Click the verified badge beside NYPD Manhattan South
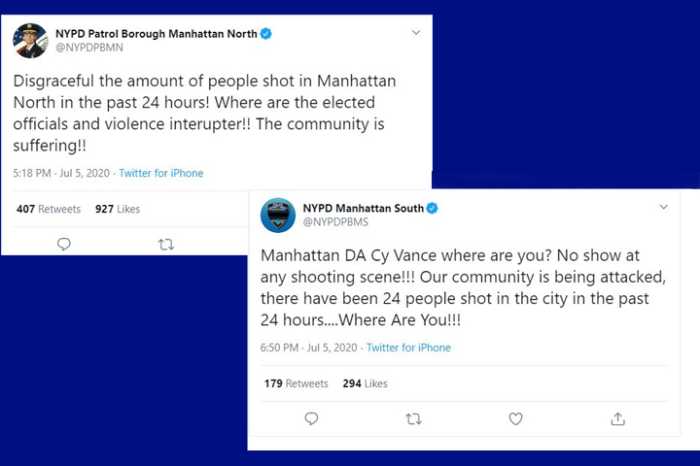The image size is (700, 466). 433,208
